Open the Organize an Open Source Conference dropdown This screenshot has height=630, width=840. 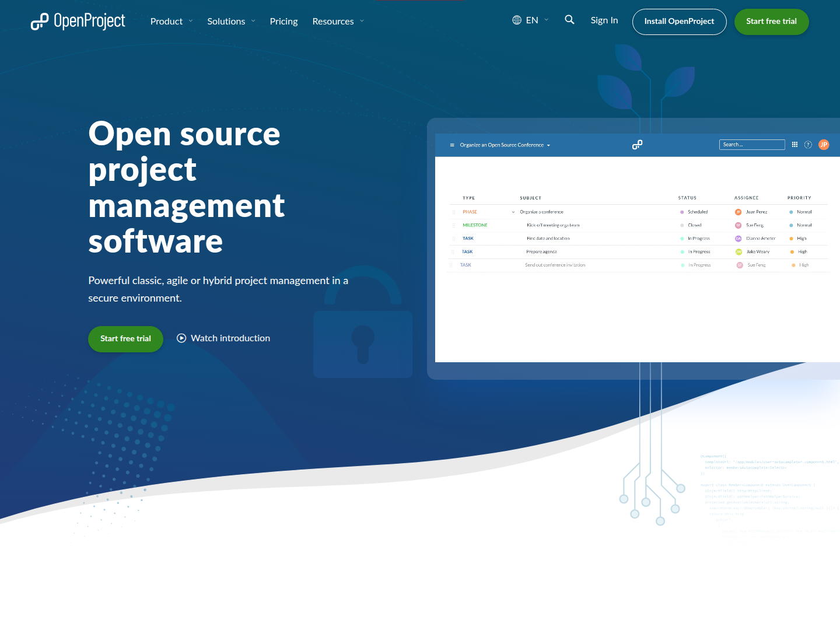[x=505, y=145]
